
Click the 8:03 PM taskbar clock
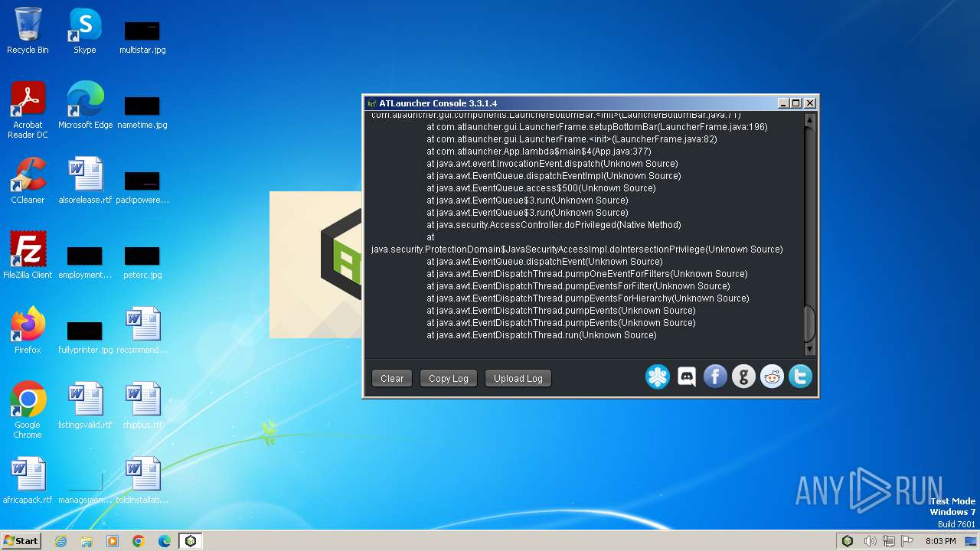tap(941, 541)
